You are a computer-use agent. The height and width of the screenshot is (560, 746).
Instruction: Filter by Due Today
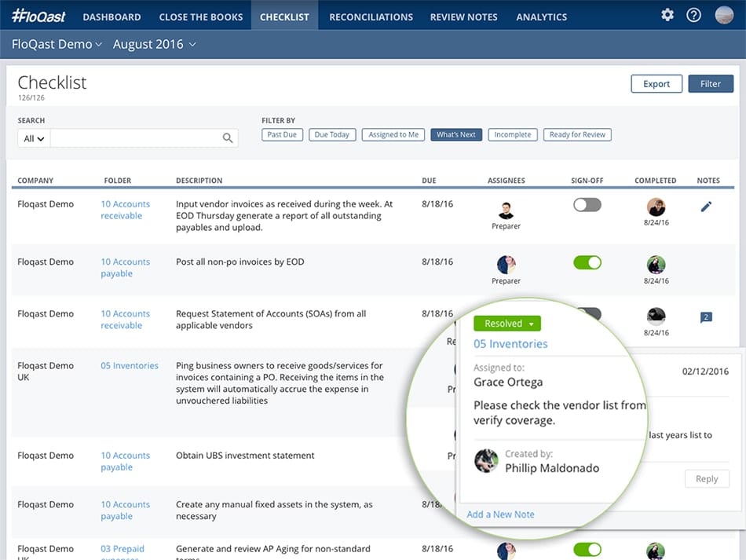[332, 134]
